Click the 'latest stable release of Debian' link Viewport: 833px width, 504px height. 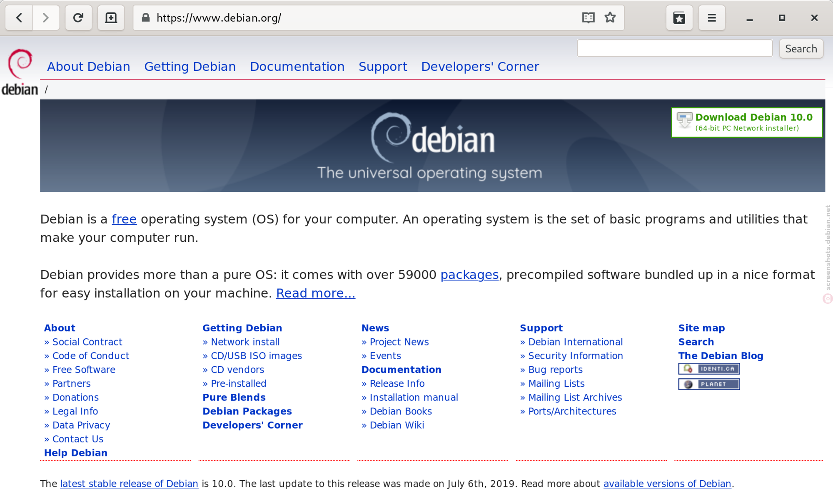tap(129, 484)
